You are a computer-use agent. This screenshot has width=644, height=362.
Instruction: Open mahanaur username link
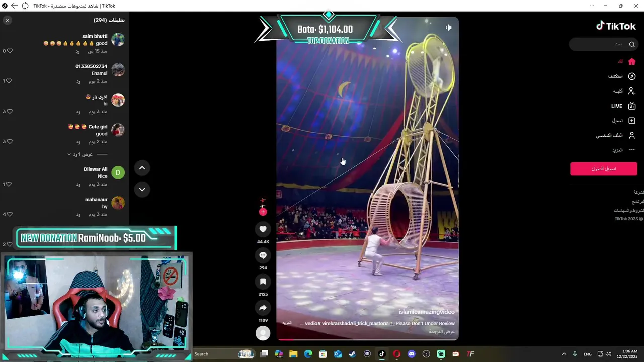tap(96, 200)
